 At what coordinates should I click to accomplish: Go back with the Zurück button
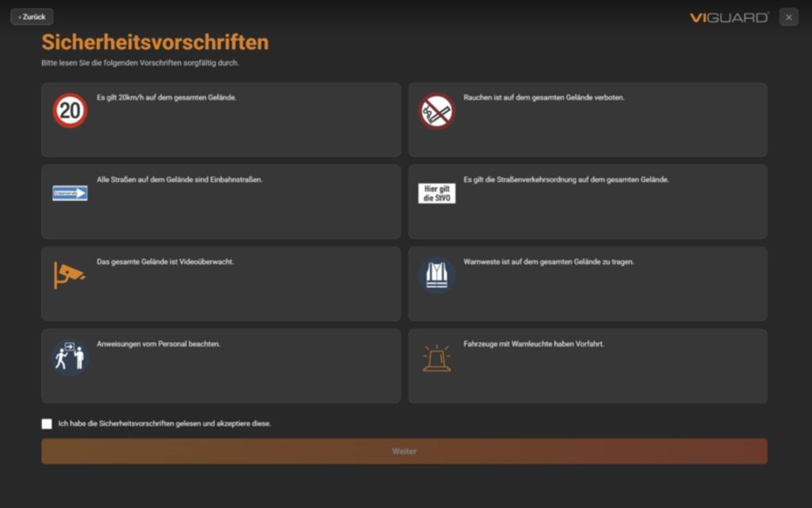(x=32, y=17)
